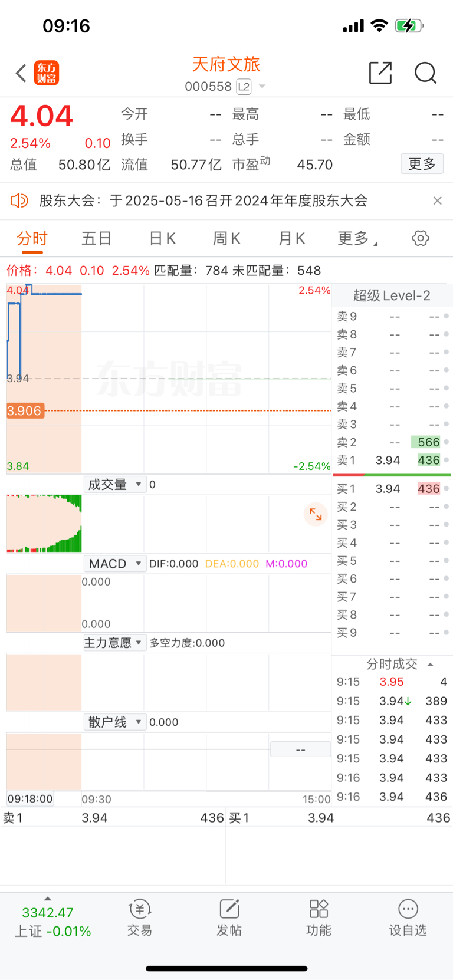The width and height of the screenshot is (453, 980).
Task: Tap the 3.906 price marker label
Action: [25, 410]
